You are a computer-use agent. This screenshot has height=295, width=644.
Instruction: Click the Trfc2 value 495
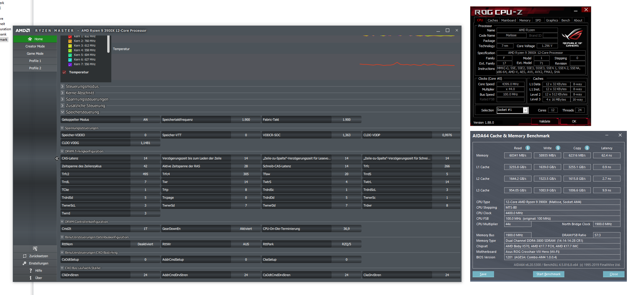pos(145,174)
